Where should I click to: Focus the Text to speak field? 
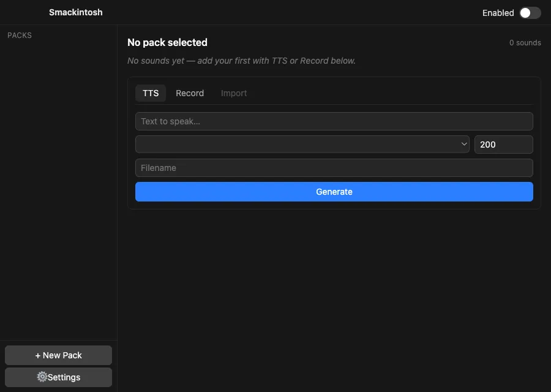(x=334, y=121)
